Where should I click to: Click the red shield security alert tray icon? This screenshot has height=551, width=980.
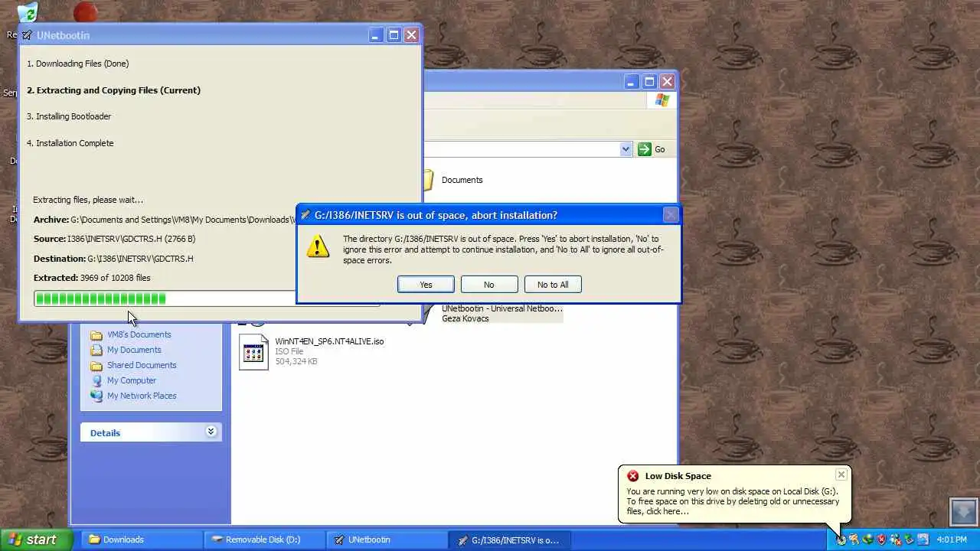(x=881, y=540)
